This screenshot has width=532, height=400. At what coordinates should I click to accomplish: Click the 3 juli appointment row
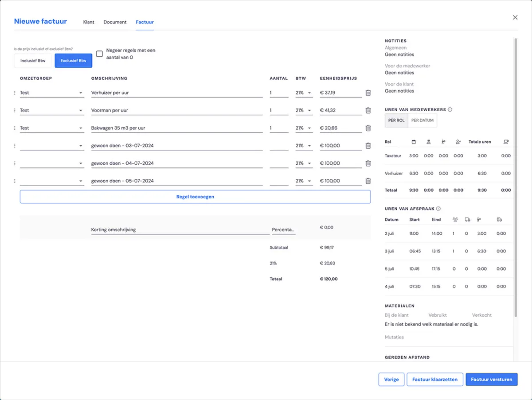[448, 251]
